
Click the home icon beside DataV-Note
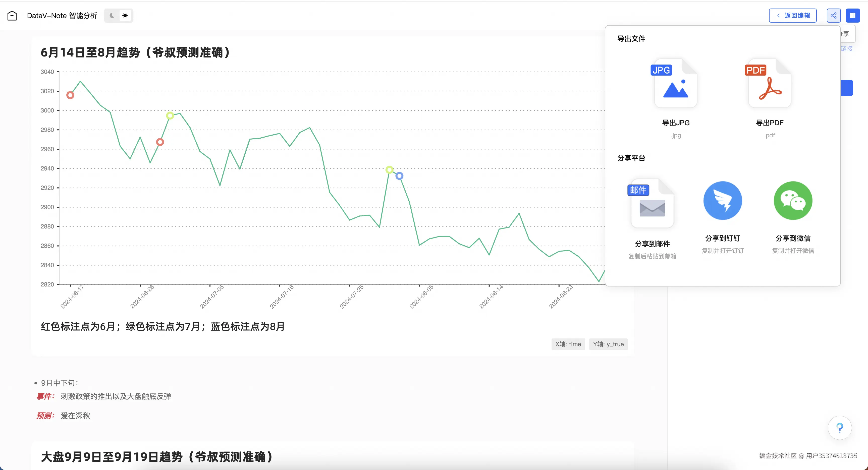(12, 16)
